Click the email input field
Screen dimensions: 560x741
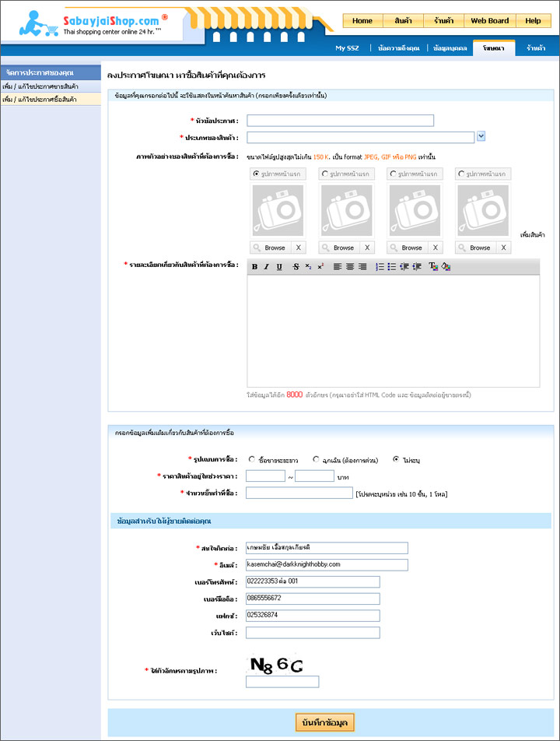pyautogui.click(x=327, y=565)
